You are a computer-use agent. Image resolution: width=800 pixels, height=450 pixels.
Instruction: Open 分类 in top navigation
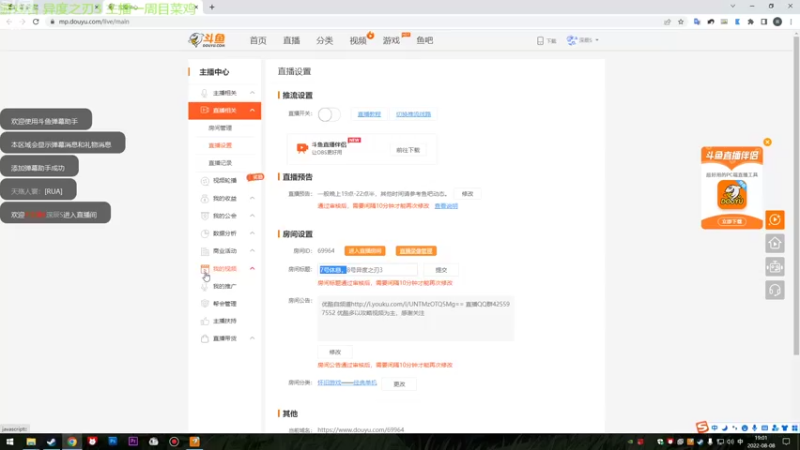pos(324,40)
